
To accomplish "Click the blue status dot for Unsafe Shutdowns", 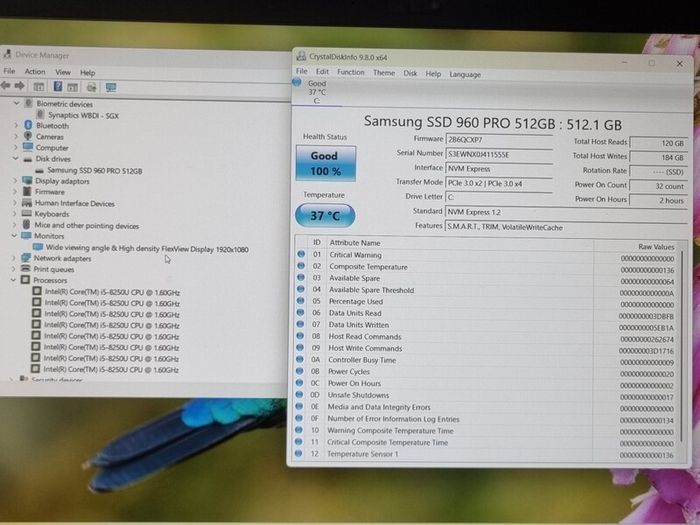I will click(x=300, y=395).
